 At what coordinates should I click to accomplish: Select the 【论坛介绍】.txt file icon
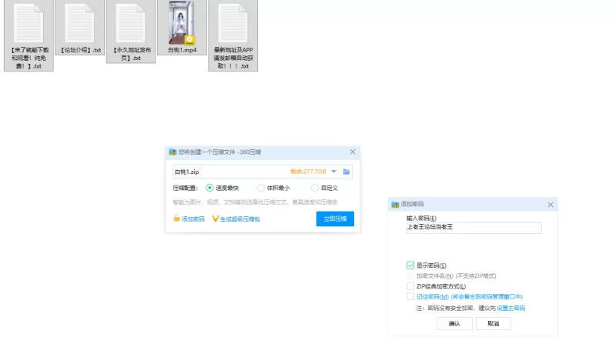(80, 23)
